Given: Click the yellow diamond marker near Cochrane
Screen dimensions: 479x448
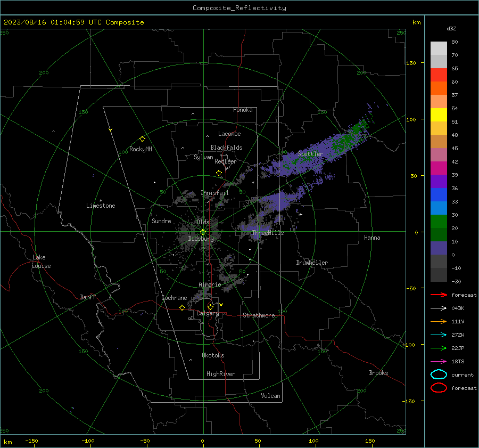Looking at the screenshot, I should [x=182, y=307].
